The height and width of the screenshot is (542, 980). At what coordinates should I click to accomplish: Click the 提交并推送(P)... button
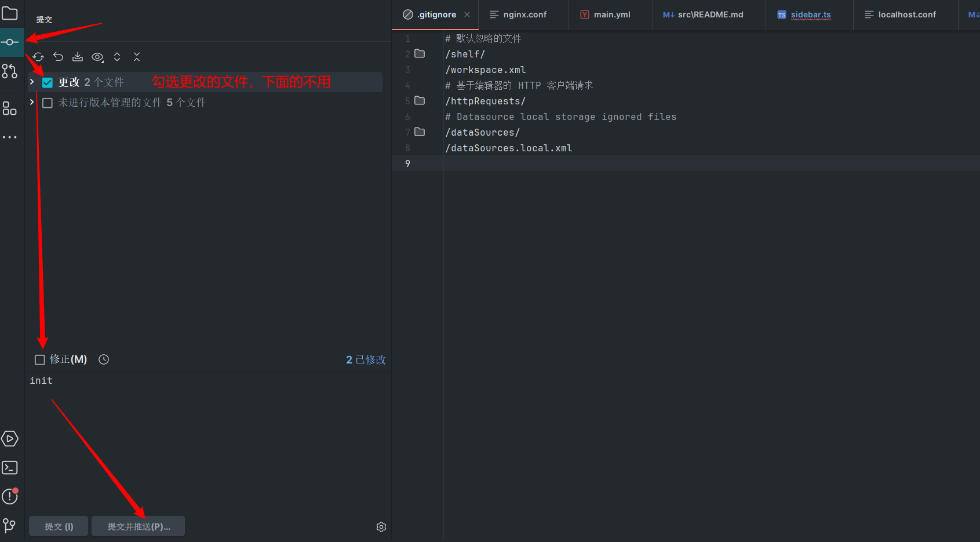[139, 526]
